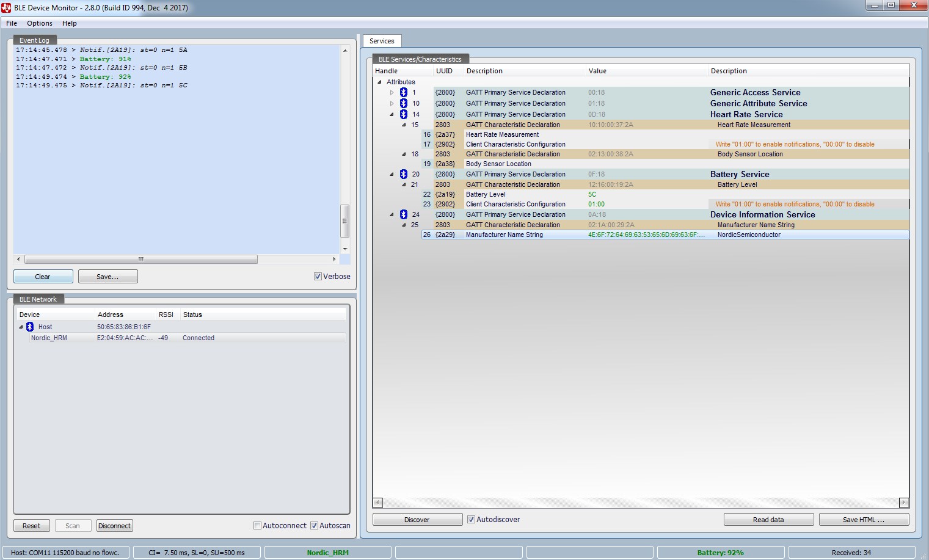
Task: Click the Save HTML ... button
Action: coord(864,520)
